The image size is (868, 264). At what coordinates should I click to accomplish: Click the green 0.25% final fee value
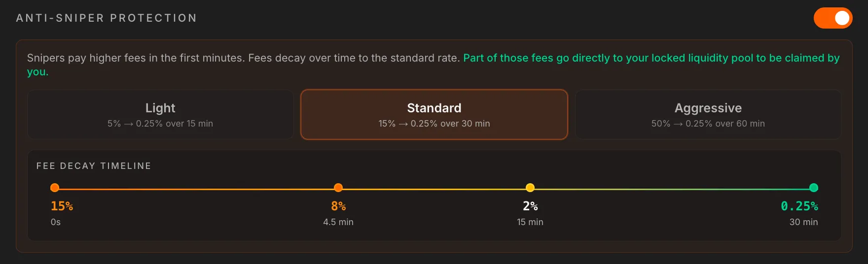(x=799, y=206)
